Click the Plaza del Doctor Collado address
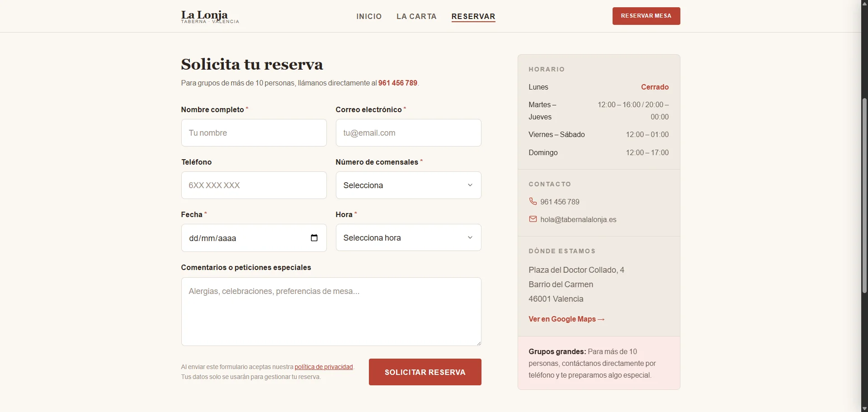The image size is (868, 412). (x=576, y=270)
